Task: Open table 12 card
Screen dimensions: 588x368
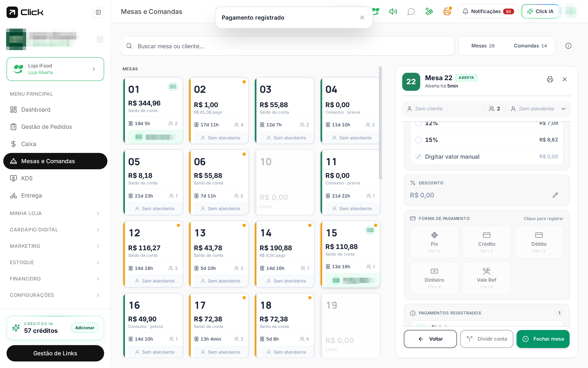Action: [x=153, y=254]
